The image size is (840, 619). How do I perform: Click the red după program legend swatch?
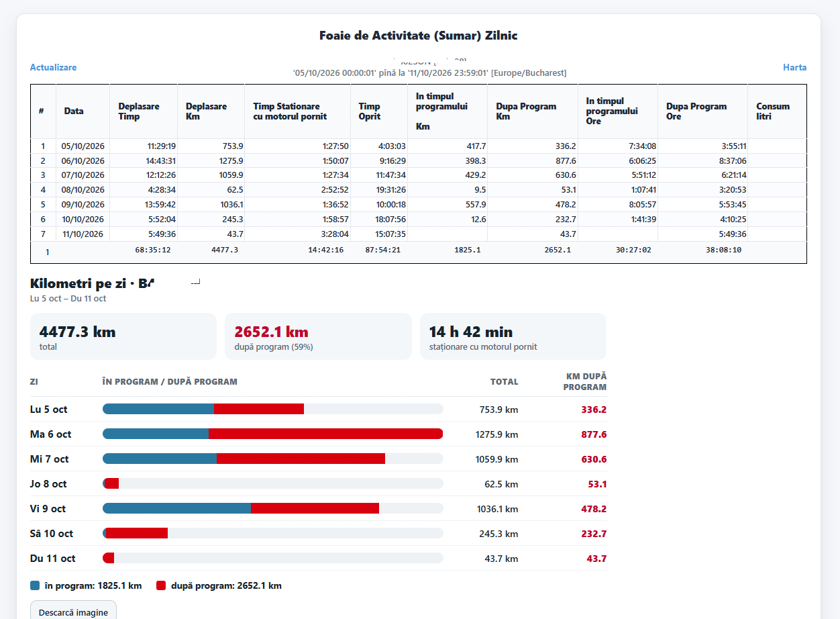click(x=161, y=585)
